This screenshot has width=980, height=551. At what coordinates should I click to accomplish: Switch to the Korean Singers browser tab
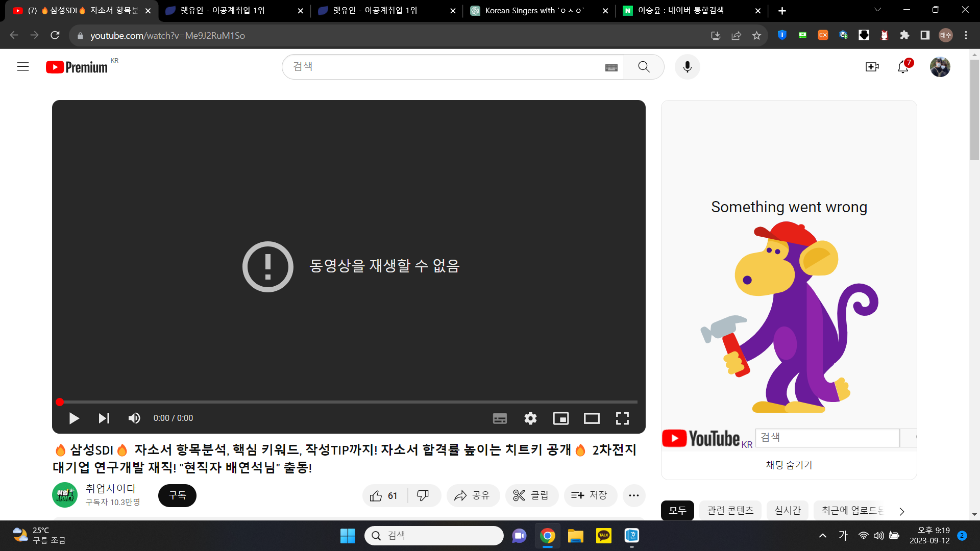(533, 11)
